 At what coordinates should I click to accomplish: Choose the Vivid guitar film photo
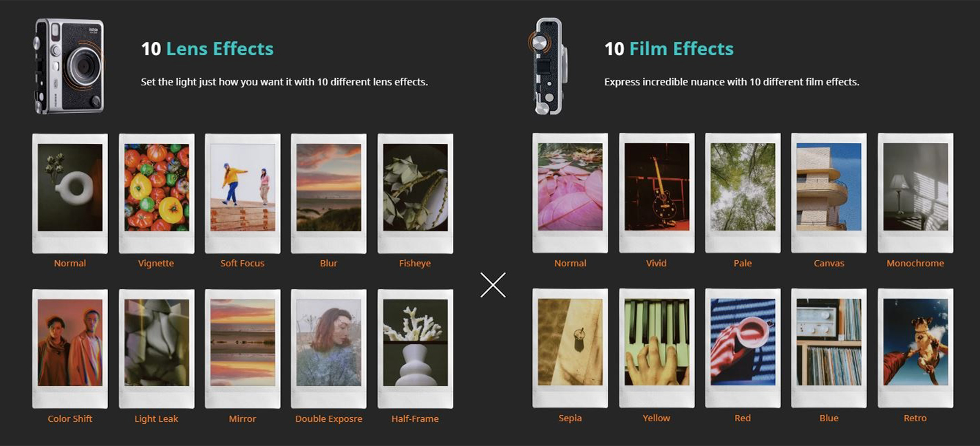pyautogui.click(x=657, y=193)
